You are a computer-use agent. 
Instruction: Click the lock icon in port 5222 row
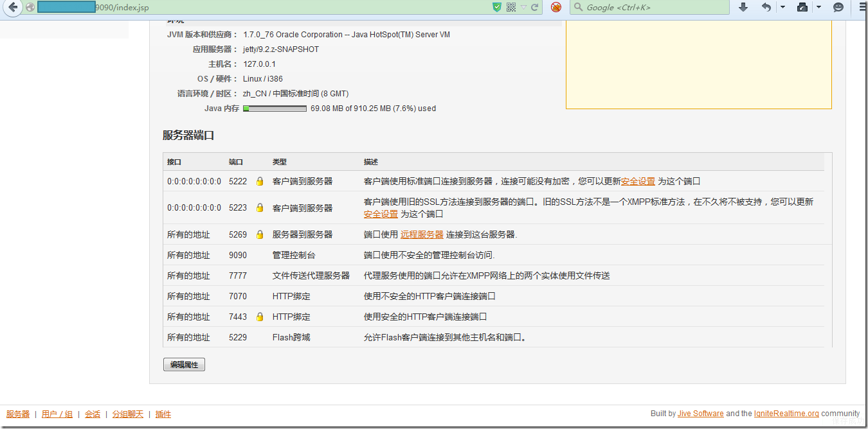click(260, 181)
